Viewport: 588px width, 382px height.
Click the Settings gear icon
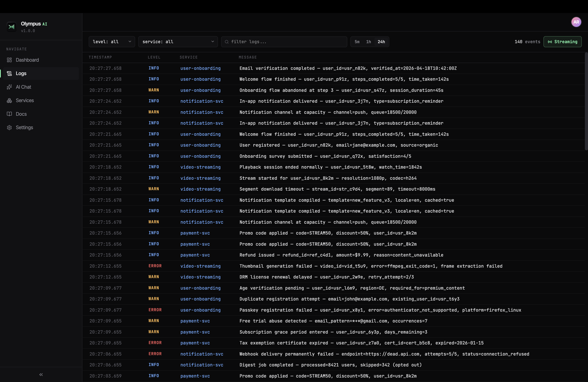9,128
